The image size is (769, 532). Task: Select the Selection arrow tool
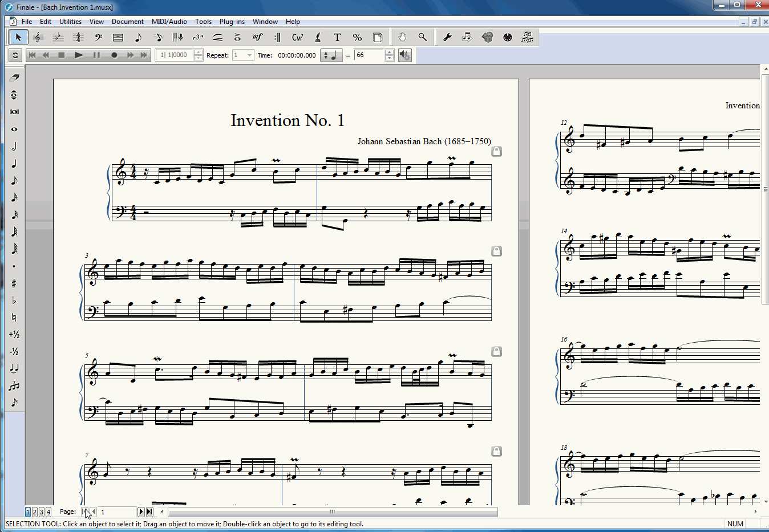pyautogui.click(x=18, y=38)
